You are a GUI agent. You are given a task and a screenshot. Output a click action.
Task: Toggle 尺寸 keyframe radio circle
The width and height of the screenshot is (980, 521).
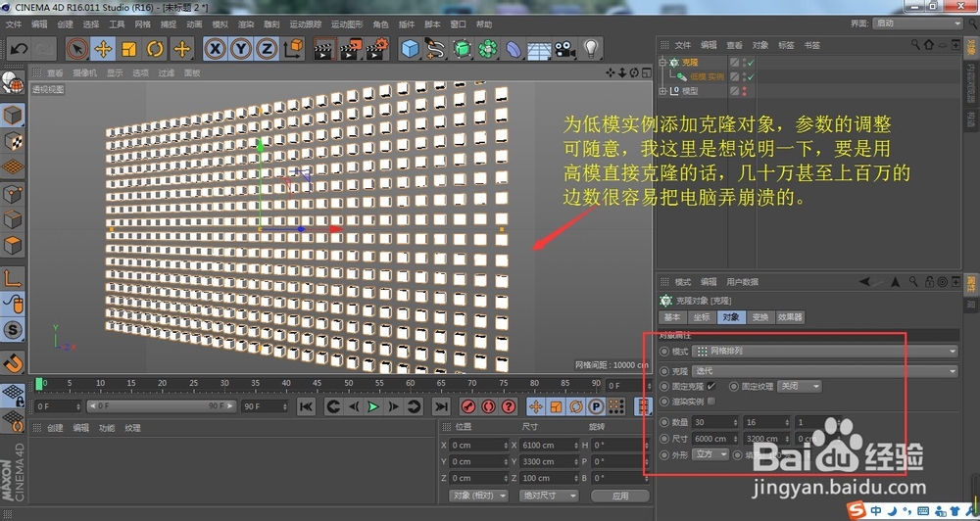[x=664, y=439]
